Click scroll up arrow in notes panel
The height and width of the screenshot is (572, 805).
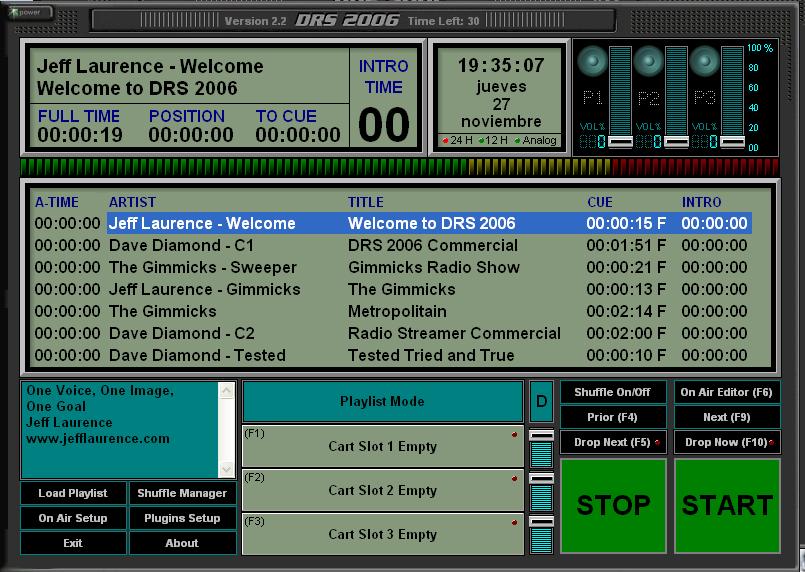[226, 391]
